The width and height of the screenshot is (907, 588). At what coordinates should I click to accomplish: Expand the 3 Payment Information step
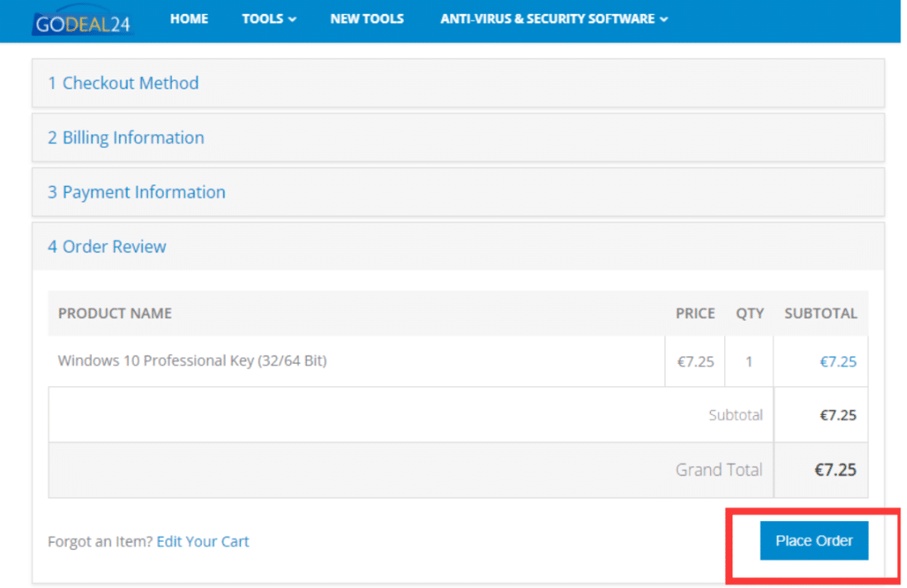458,192
